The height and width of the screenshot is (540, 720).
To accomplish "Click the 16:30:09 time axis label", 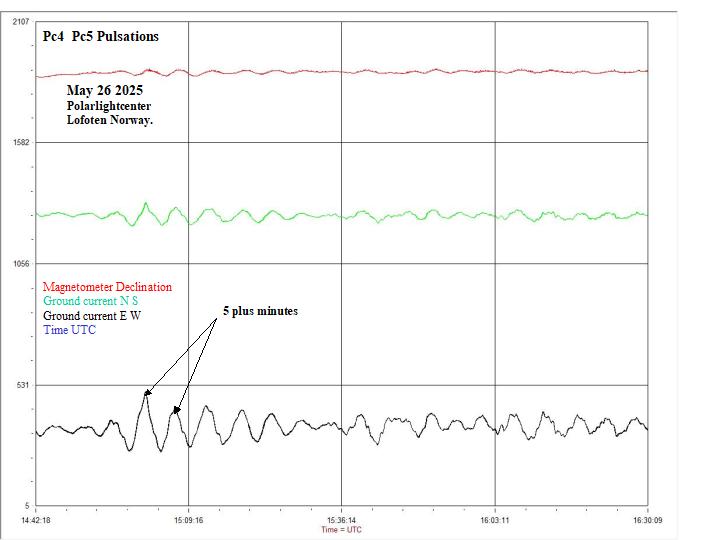I will coord(648,519).
